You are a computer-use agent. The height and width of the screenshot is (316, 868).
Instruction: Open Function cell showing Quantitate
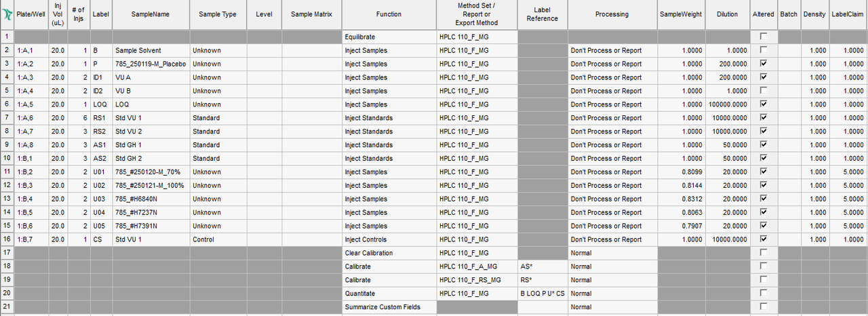(389, 294)
